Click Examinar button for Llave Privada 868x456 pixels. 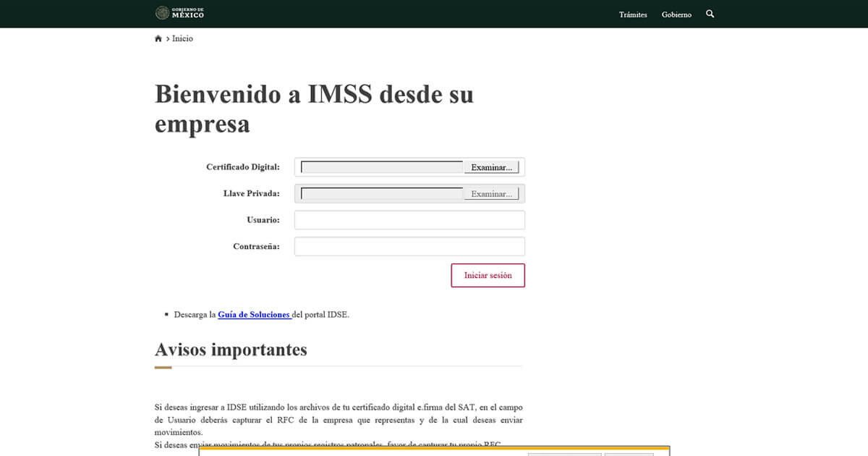[x=491, y=194]
